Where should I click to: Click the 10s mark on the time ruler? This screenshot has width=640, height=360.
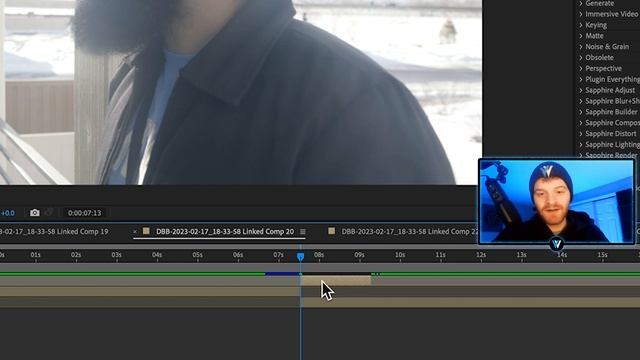pyautogui.click(x=400, y=255)
